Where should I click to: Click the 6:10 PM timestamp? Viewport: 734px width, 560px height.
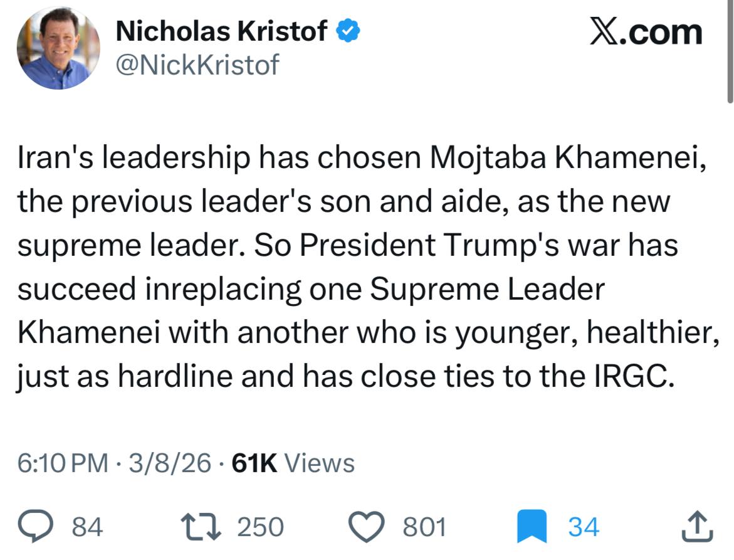click(63, 463)
